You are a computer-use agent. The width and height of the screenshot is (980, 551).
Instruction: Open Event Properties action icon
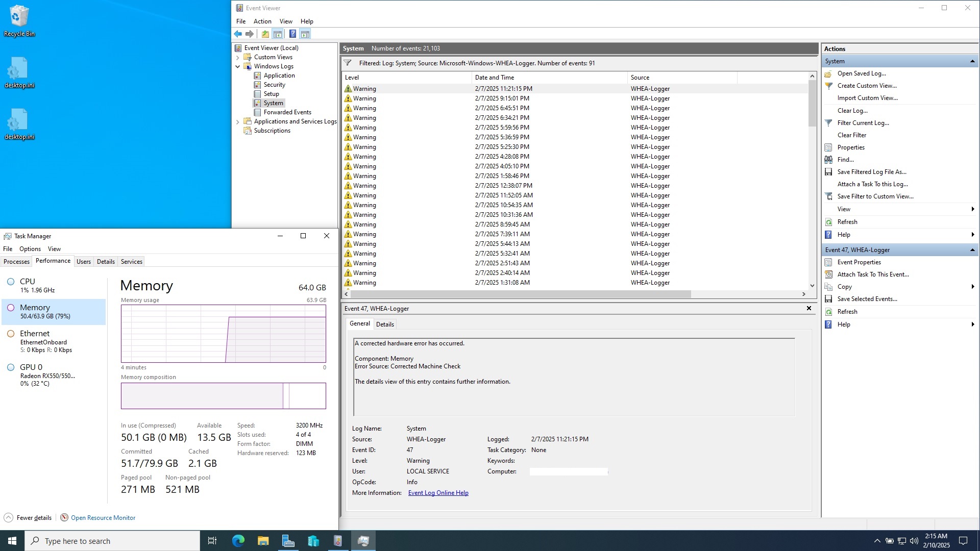tap(828, 262)
